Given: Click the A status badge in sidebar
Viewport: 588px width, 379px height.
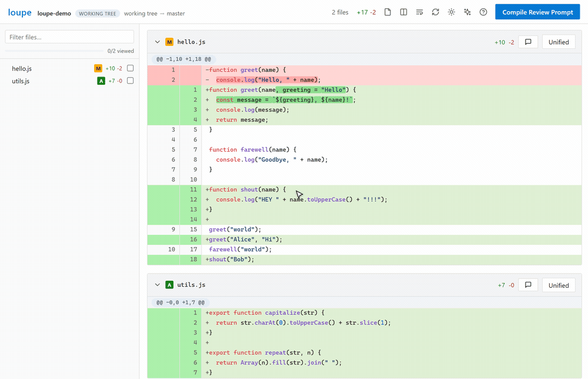Looking at the screenshot, I should [101, 81].
